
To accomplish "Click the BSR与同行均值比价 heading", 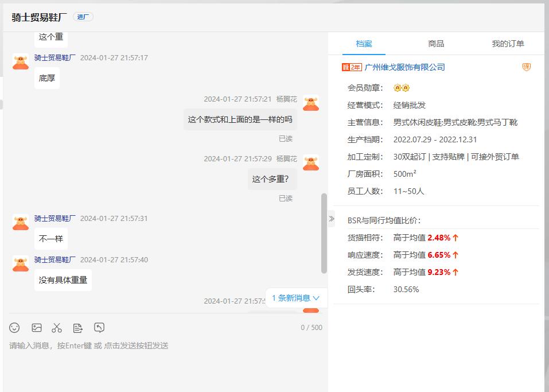I will pyautogui.click(x=384, y=221).
